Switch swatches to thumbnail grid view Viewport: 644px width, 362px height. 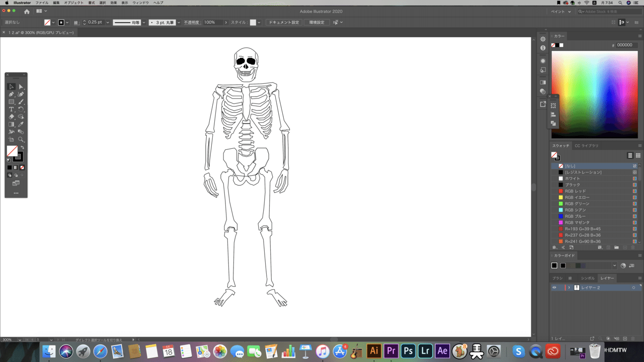pos(638,155)
